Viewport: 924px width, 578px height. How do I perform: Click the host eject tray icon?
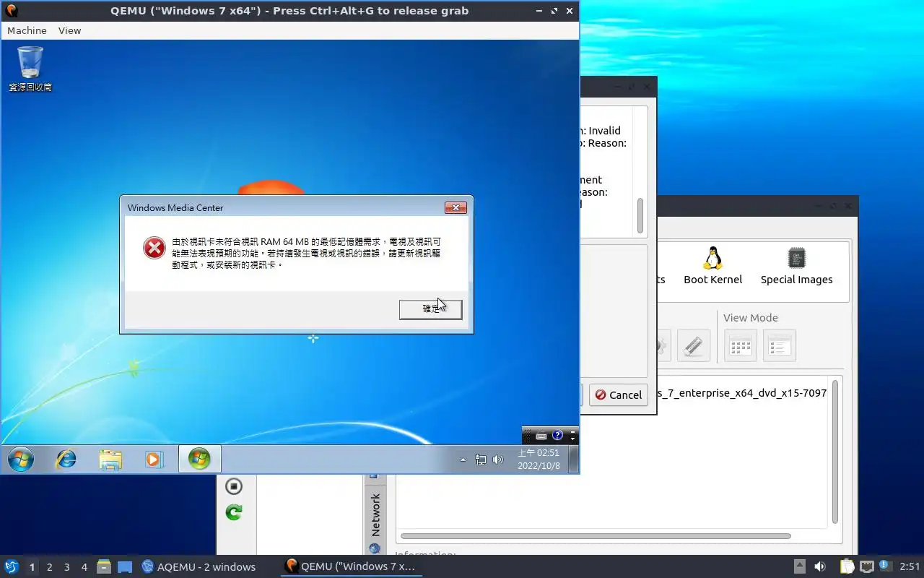point(800,566)
